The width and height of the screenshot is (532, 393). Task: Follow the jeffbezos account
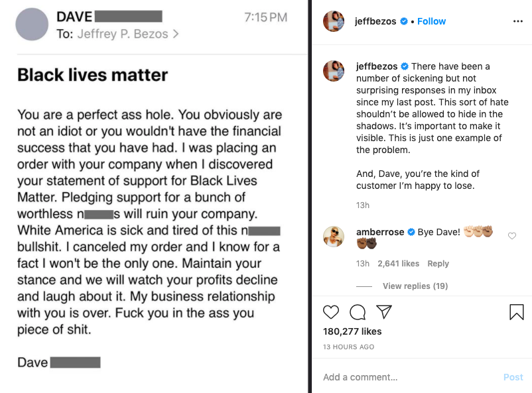point(431,21)
